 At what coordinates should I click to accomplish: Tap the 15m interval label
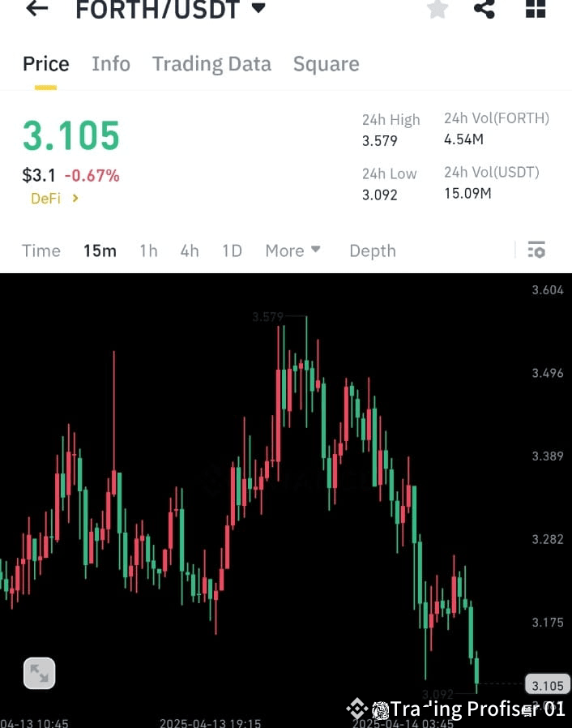point(100,251)
